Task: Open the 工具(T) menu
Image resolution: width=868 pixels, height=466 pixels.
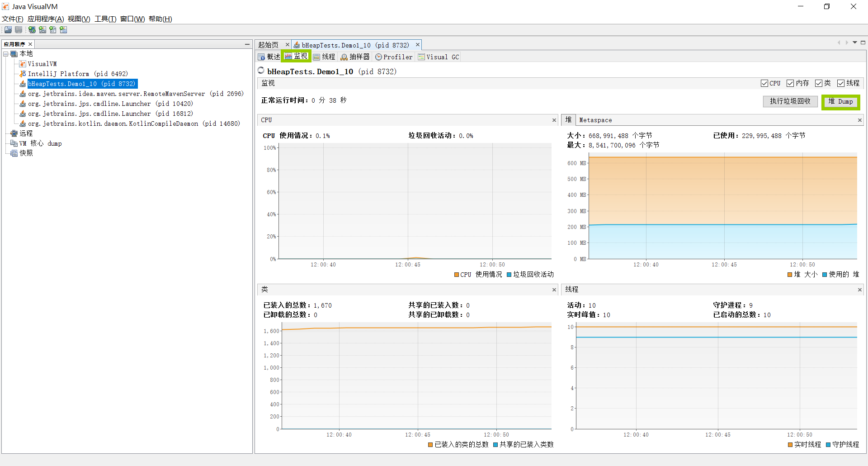Action: tap(105, 19)
